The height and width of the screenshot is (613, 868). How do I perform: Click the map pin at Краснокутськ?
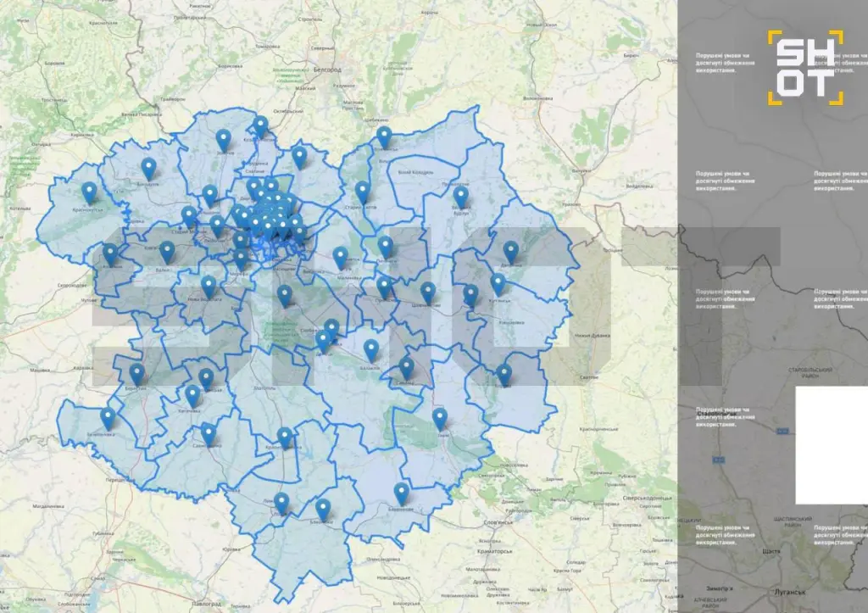(89, 192)
